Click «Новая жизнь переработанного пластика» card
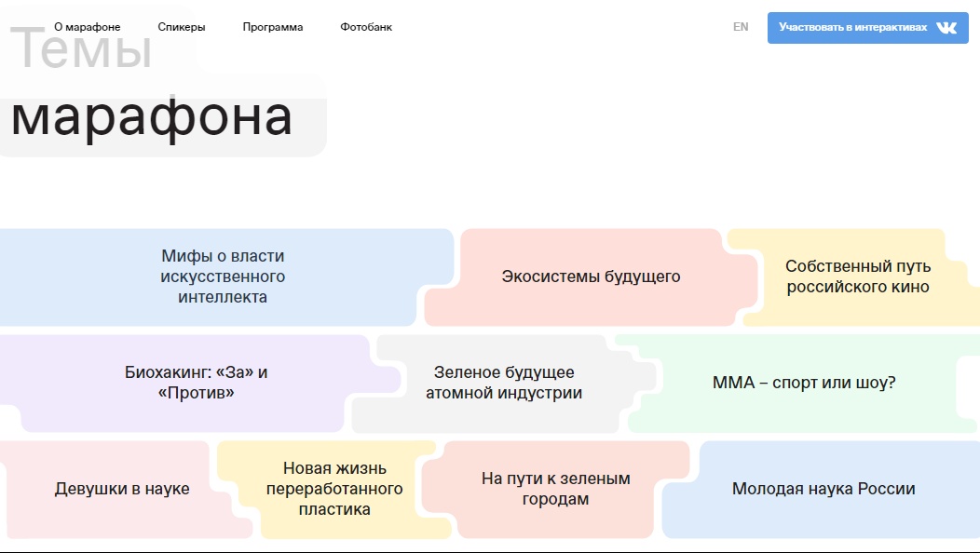 tap(334, 489)
